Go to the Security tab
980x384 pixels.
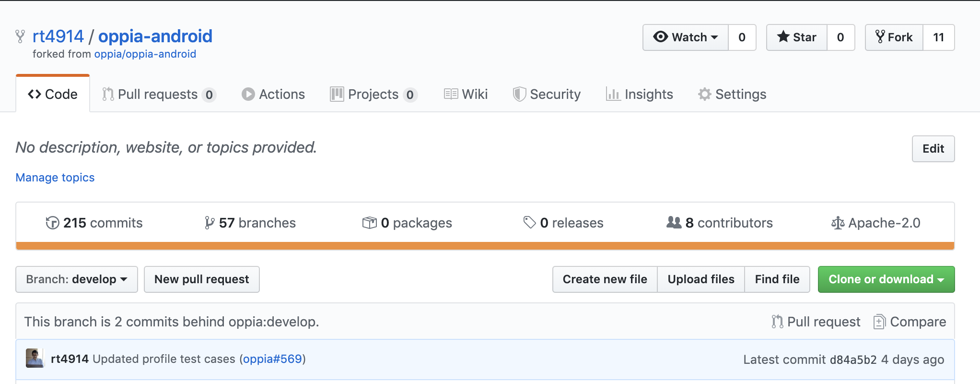[x=547, y=94]
